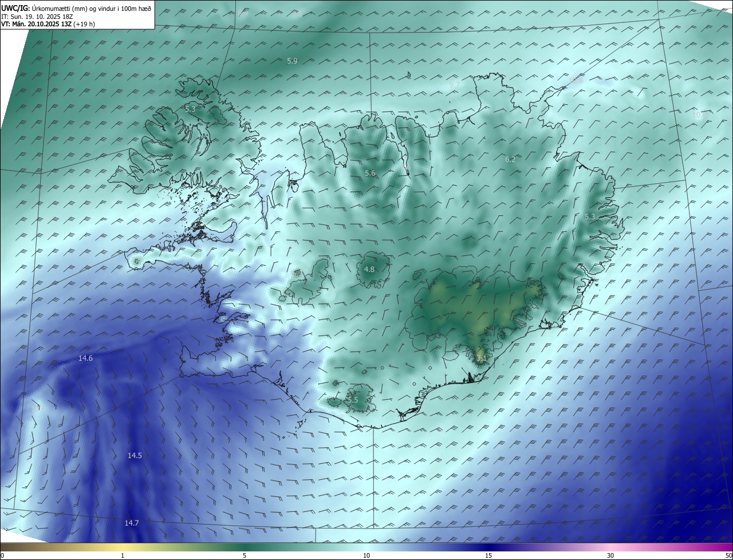This screenshot has height=560, width=733.
Task: Click the 9.7 value label off the north coast
Action: pos(455,84)
